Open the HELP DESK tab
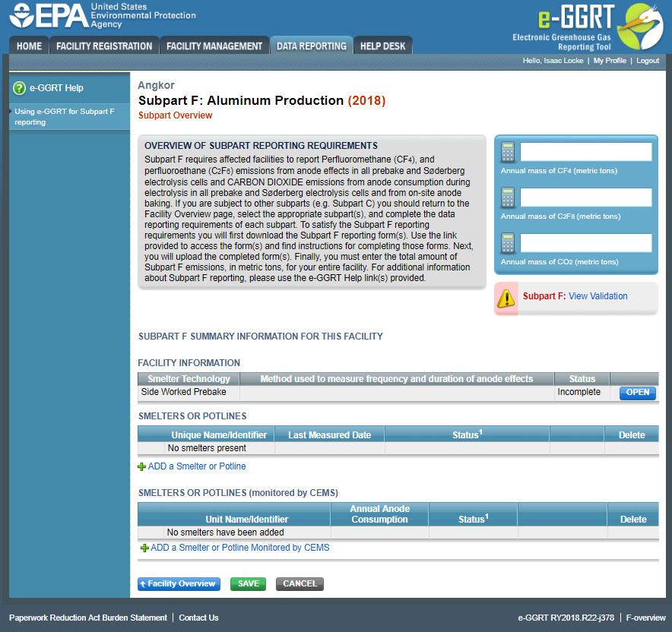The image size is (672, 632). (x=382, y=46)
